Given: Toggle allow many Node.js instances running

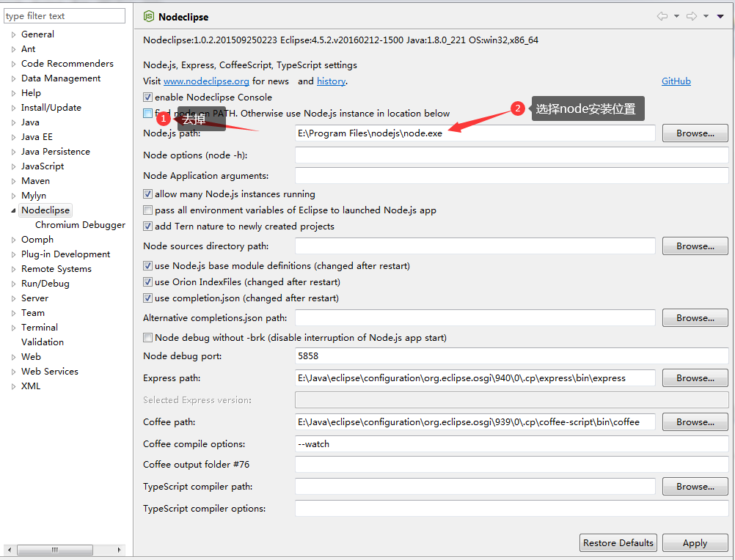Looking at the screenshot, I should (147, 194).
